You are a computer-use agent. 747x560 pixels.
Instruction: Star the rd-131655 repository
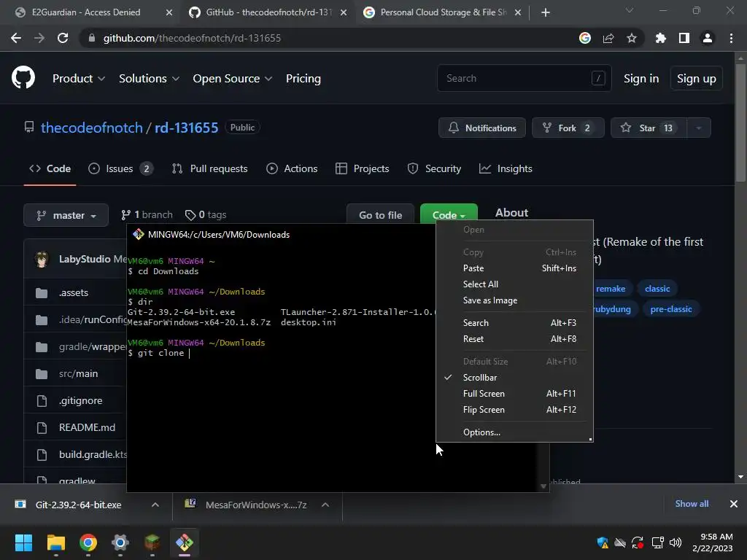pos(649,128)
